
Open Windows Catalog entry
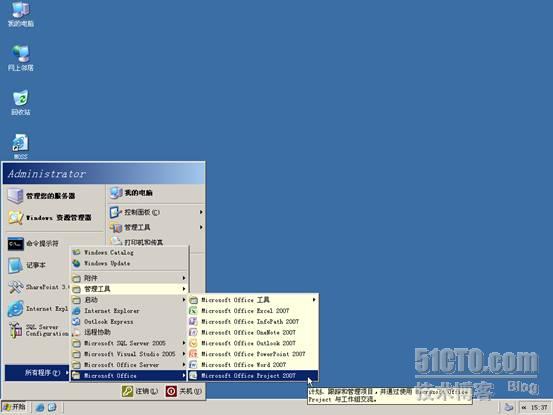(x=129, y=252)
